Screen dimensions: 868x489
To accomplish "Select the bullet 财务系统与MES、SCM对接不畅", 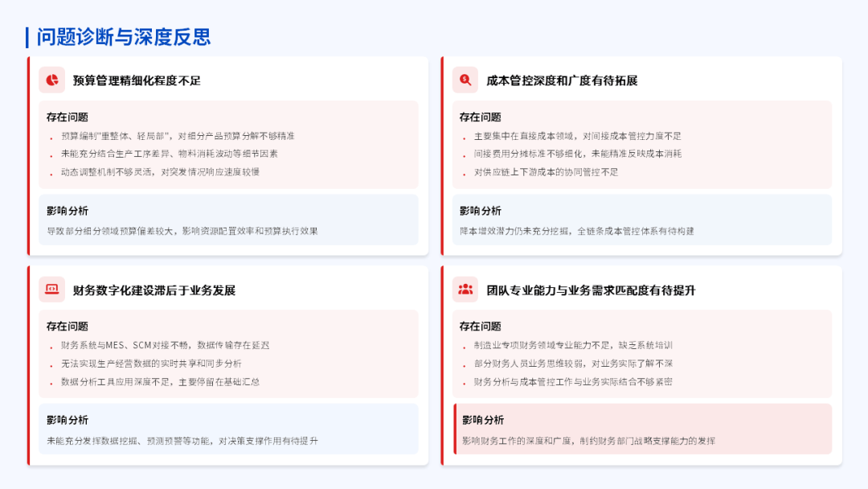I will pyautogui.click(x=165, y=345).
